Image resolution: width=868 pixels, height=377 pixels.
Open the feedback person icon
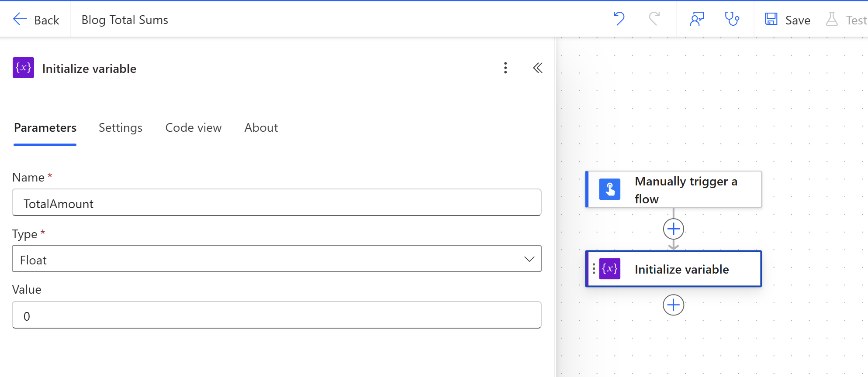tap(697, 19)
